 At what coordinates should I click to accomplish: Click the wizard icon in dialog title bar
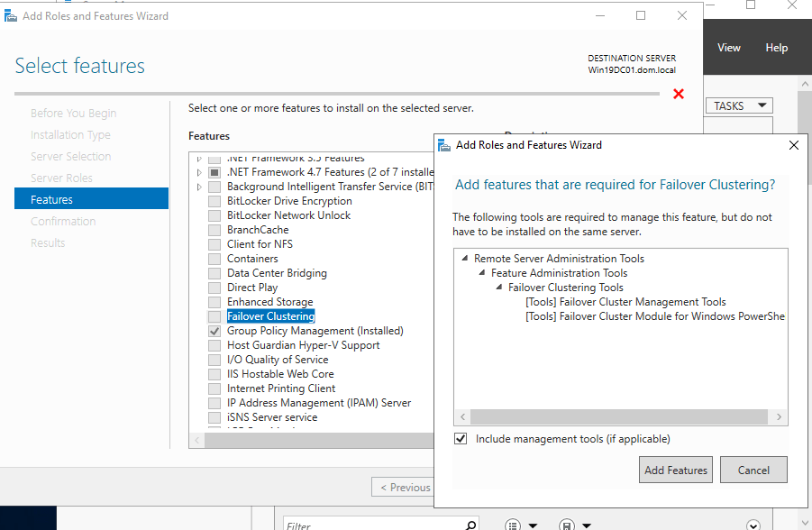[x=444, y=144]
